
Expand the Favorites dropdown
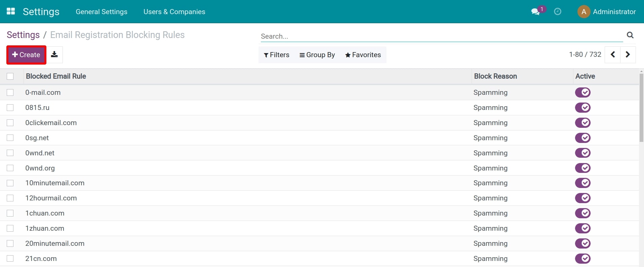pos(363,55)
